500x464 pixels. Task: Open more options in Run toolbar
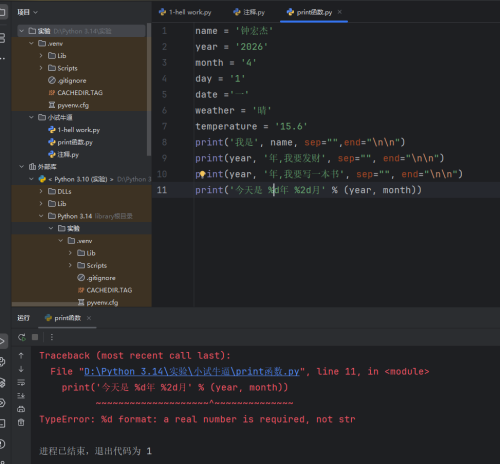click(x=51, y=337)
